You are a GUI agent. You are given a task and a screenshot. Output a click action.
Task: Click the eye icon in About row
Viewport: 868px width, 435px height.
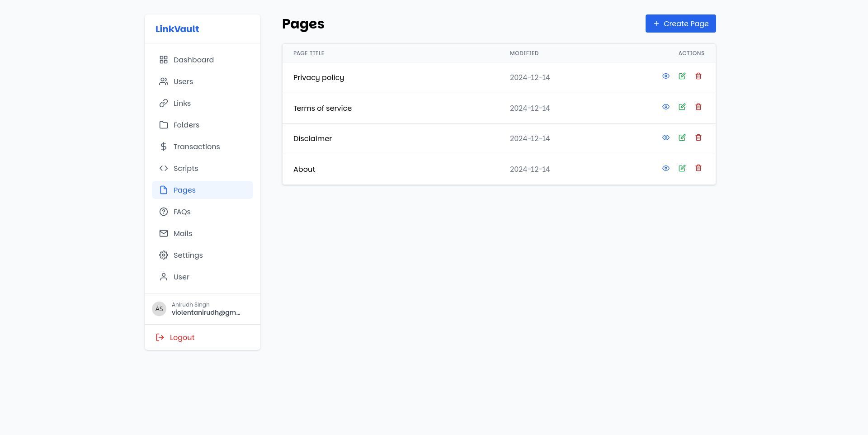click(665, 168)
